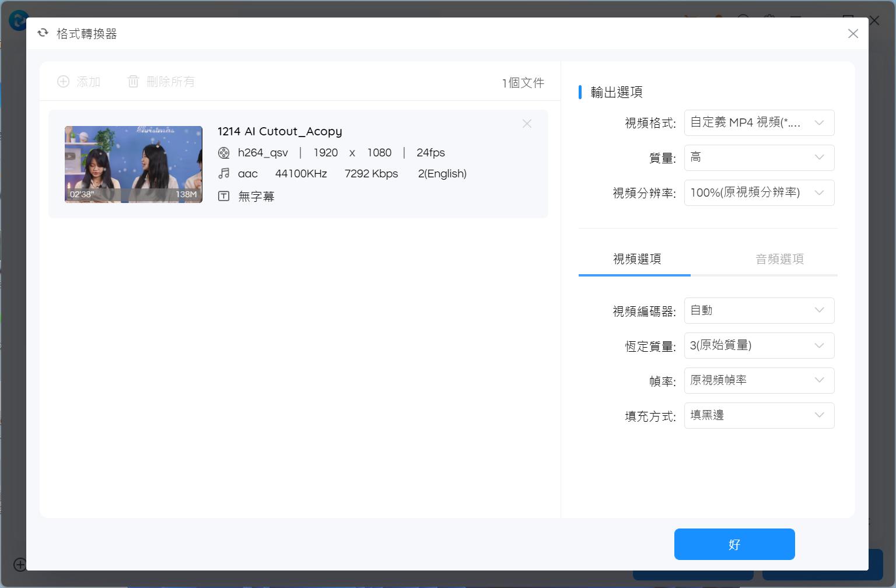Open the 視頻分辨率 resolution dropdown
The height and width of the screenshot is (588, 896).
tap(759, 192)
